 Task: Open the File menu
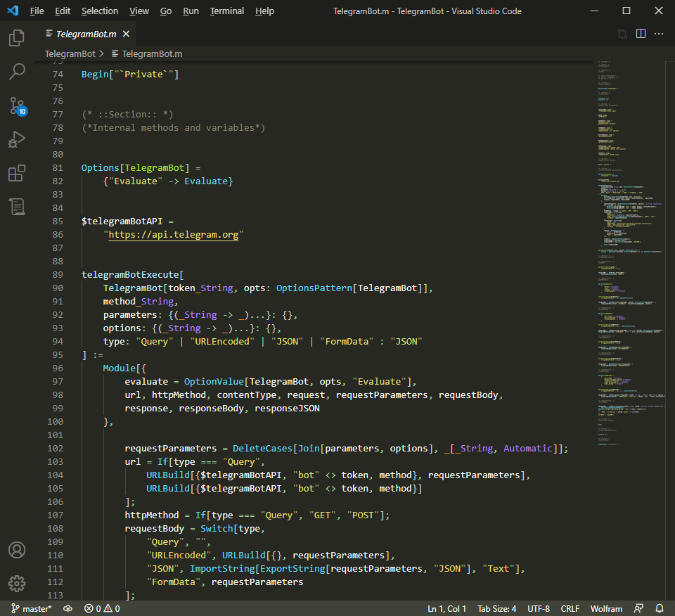click(x=37, y=11)
